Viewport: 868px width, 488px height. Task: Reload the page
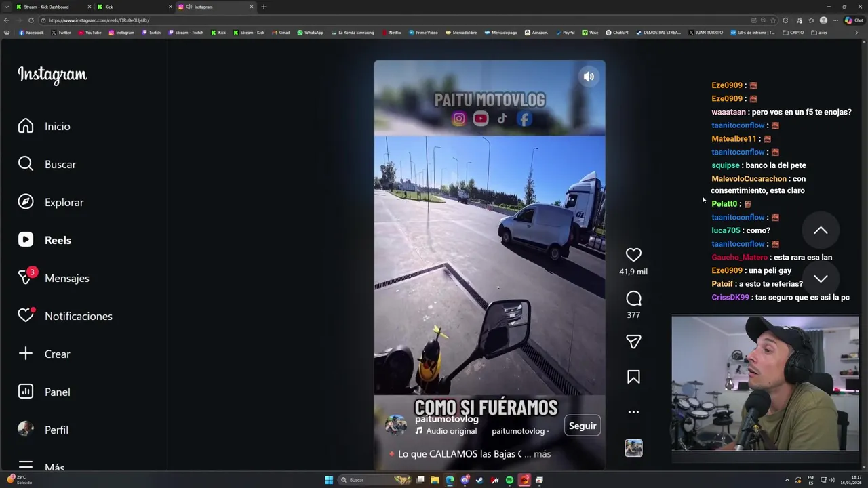click(31, 20)
